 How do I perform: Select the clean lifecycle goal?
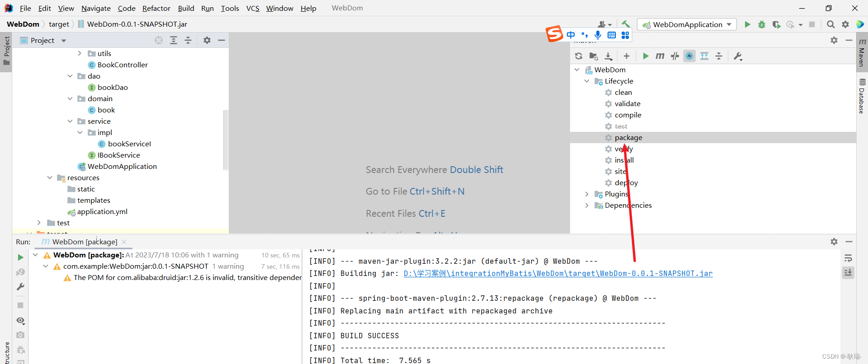[623, 93]
